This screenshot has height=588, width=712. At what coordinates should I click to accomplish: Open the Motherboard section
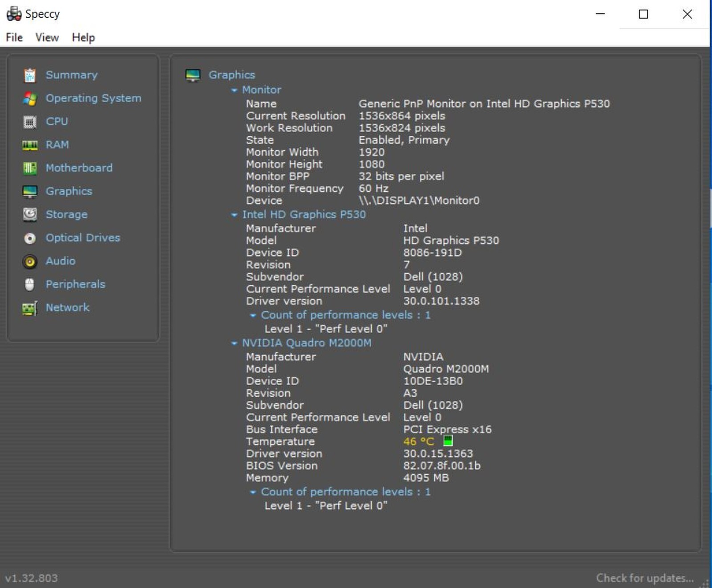(x=79, y=168)
